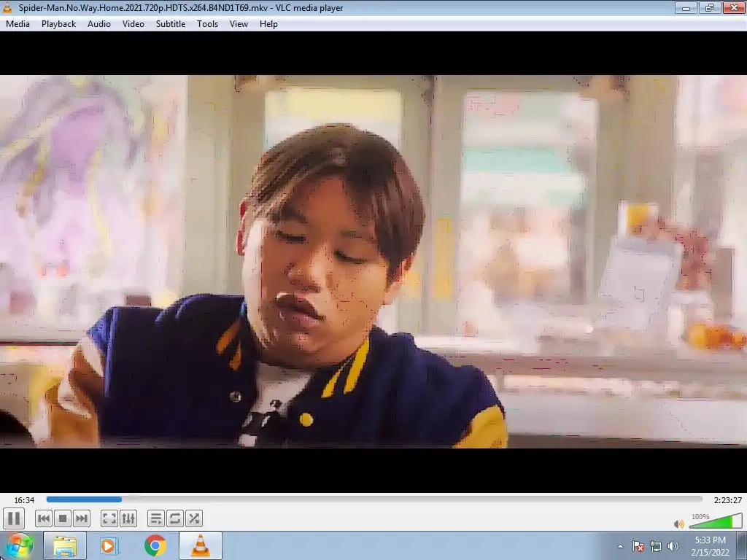Skip to previous media track
Screen dimensions: 747x560
(43, 518)
